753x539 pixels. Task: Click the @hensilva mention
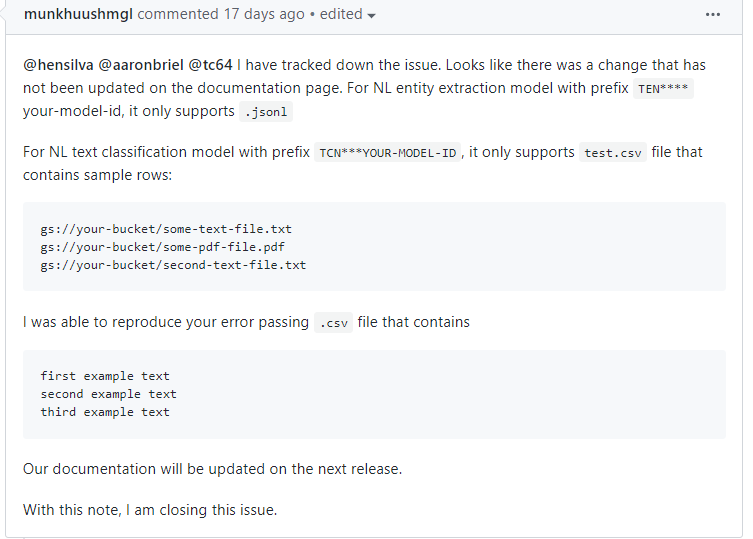coord(58,65)
